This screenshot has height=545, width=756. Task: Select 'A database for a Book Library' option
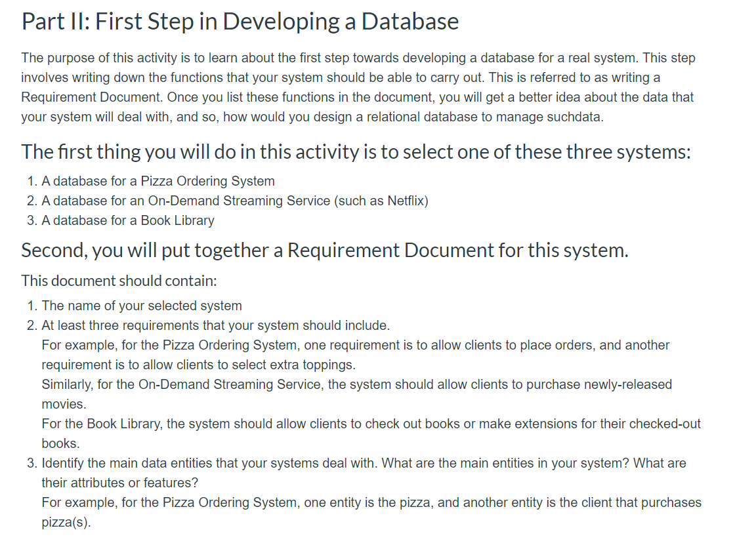click(127, 220)
